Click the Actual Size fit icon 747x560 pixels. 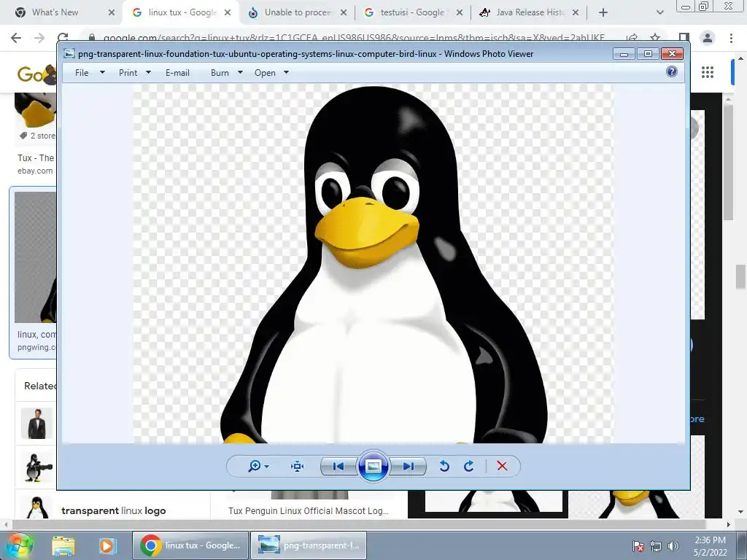(x=298, y=466)
